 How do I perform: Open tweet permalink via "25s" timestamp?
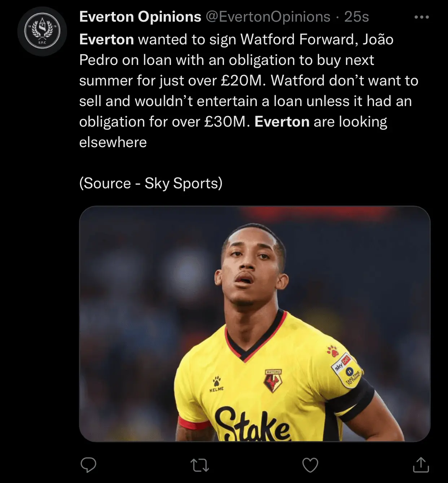[x=356, y=17]
